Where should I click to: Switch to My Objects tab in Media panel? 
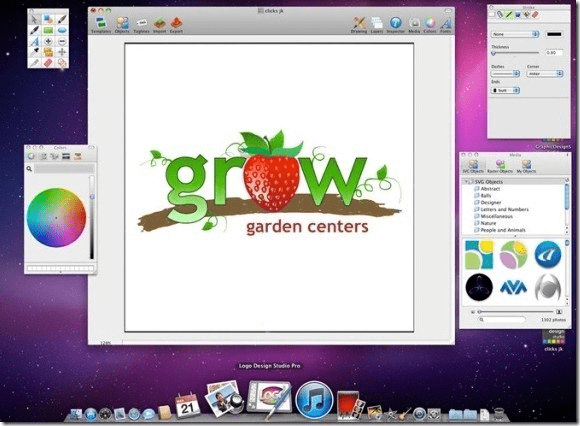(526, 166)
